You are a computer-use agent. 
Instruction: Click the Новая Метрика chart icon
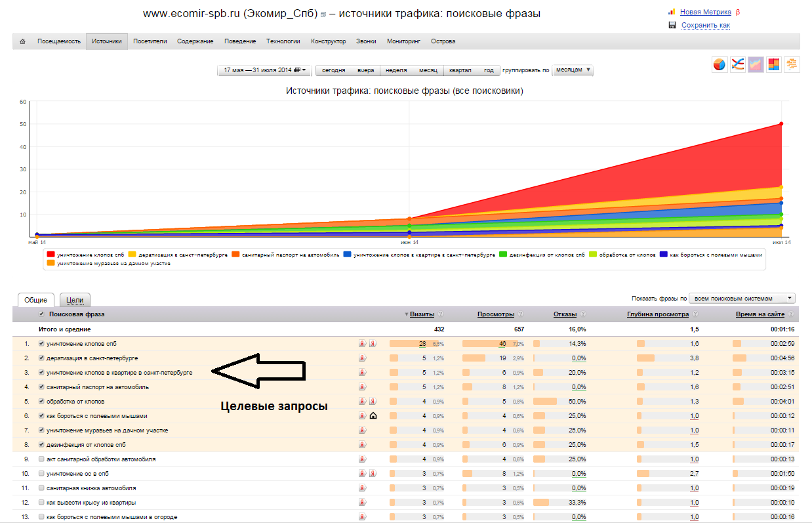pos(672,12)
